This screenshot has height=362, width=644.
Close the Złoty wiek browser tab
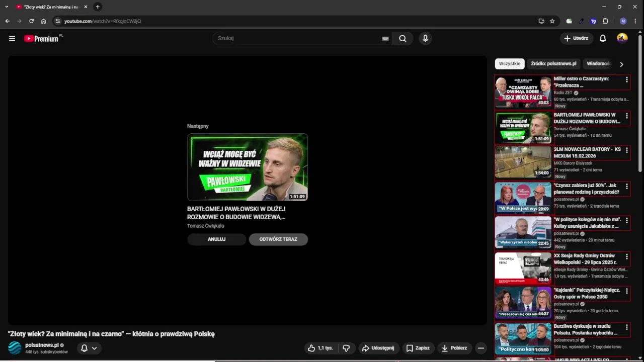[x=86, y=7]
